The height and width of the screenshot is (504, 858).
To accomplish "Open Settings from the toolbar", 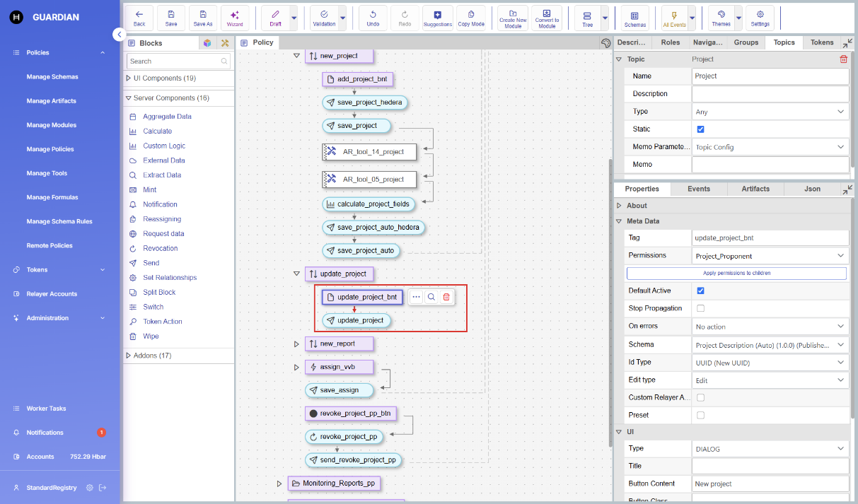I will pyautogui.click(x=760, y=17).
